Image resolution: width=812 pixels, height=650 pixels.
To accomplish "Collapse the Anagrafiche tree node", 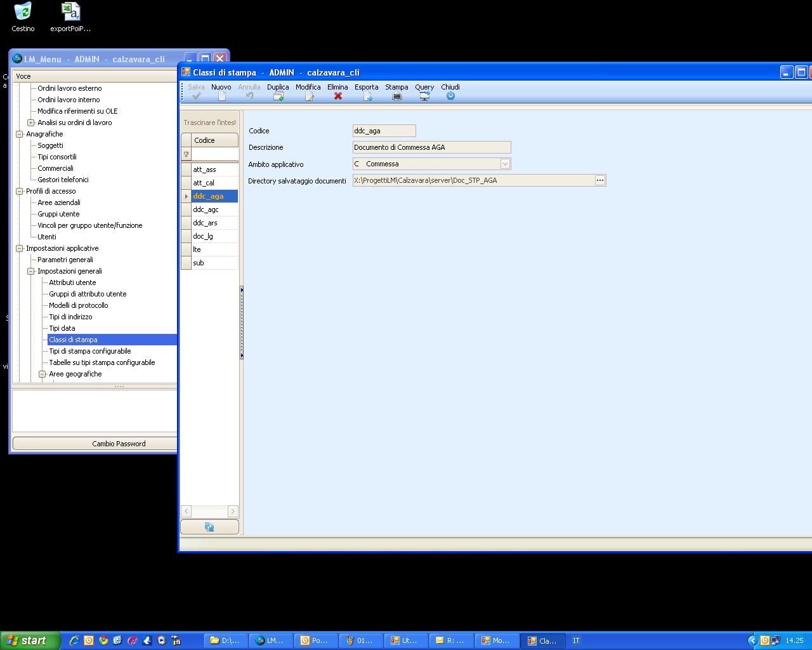I will 20,134.
